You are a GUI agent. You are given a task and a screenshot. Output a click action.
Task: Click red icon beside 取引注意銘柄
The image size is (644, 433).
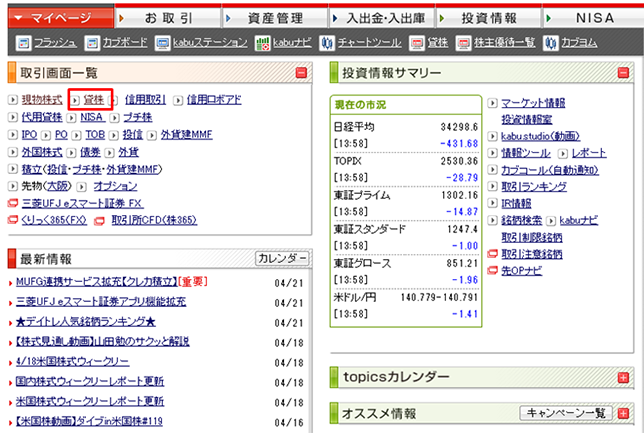tap(492, 254)
